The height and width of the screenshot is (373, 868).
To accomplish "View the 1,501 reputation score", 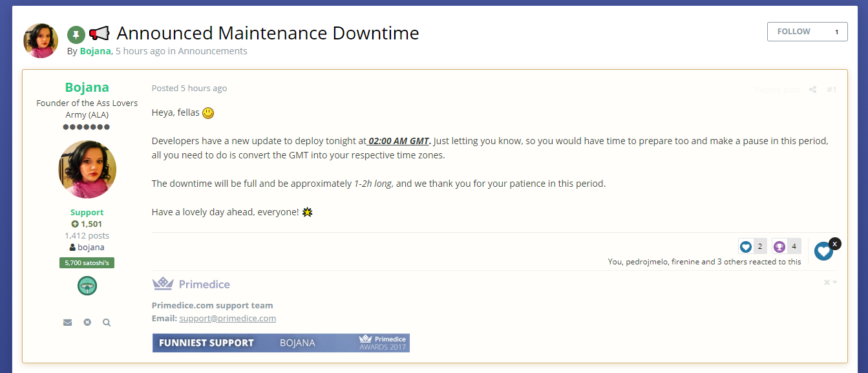I will [87, 224].
